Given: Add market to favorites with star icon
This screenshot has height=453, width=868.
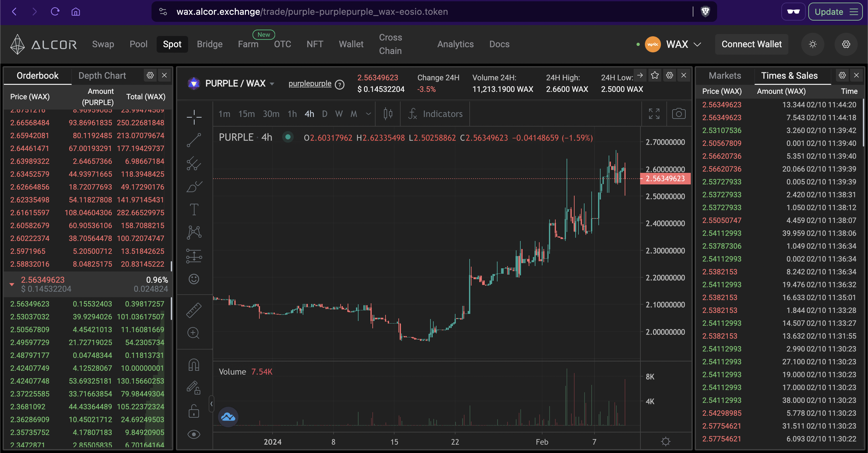Looking at the screenshot, I should [x=655, y=75].
